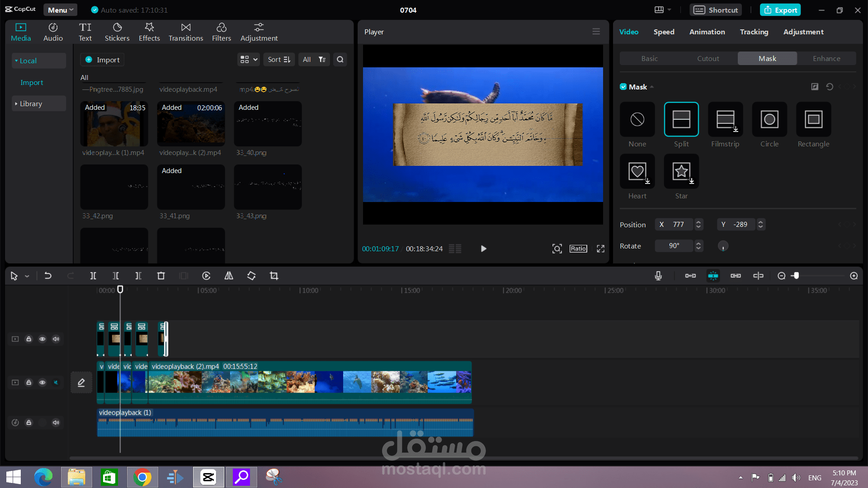Lock the upper video track
Image resolution: width=868 pixels, height=488 pixels.
28,339
